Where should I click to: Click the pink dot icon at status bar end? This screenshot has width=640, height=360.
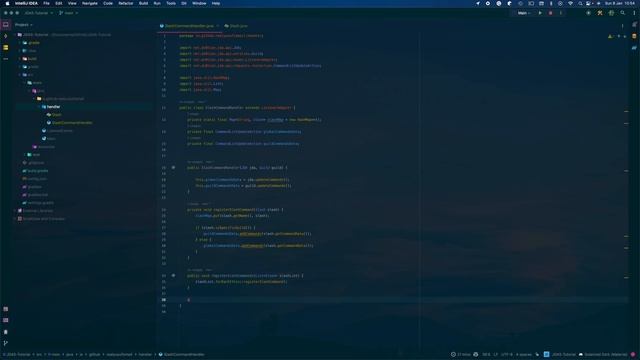[x=633, y=354]
